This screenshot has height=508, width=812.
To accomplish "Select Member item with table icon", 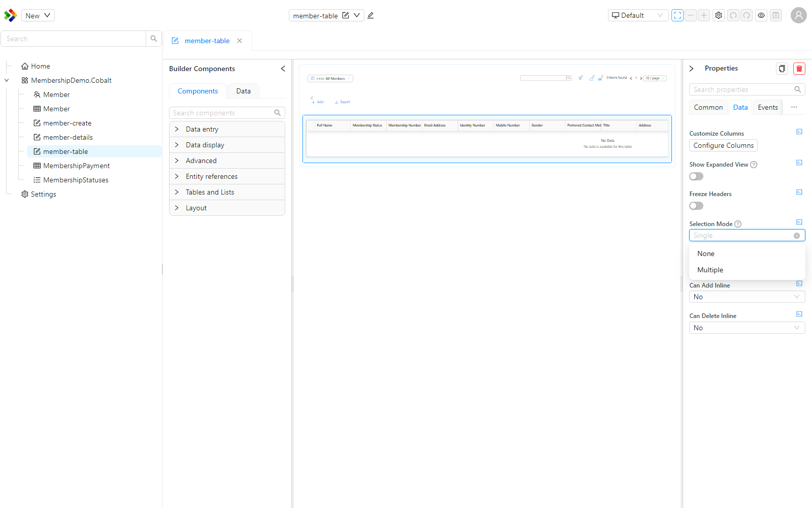I will [x=51, y=109].
